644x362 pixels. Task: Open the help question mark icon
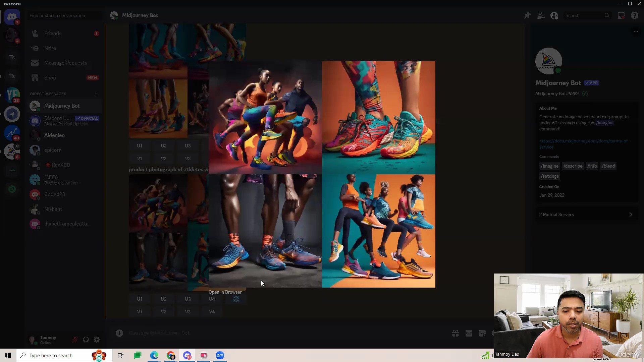(x=635, y=15)
